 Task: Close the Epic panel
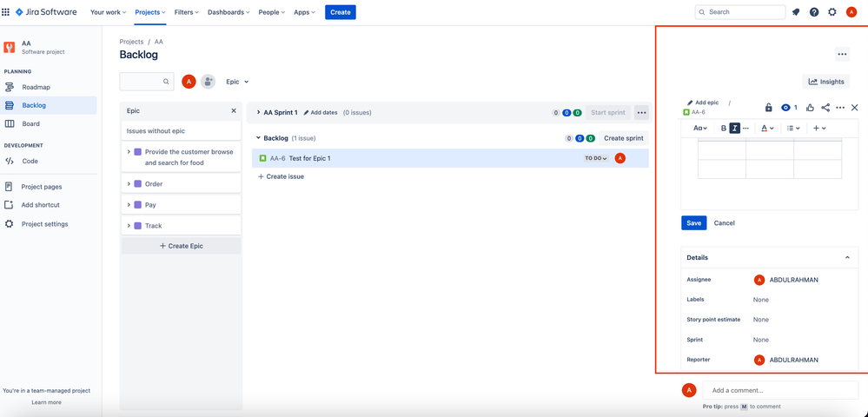(x=234, y=110)
